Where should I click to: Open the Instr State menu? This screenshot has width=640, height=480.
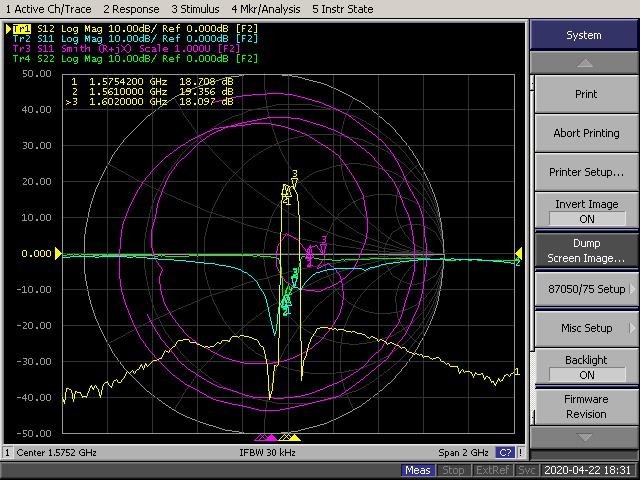tap(342, 9)
